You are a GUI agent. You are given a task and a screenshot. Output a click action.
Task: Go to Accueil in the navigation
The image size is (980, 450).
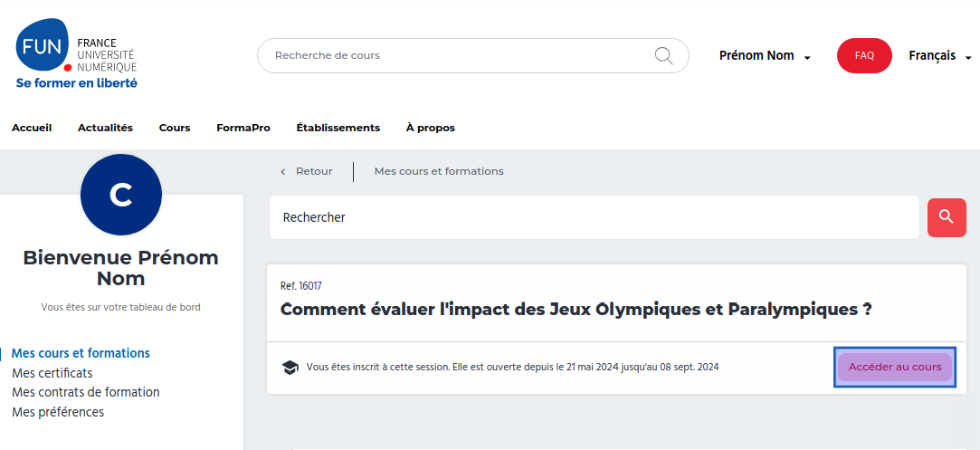tap(32, 128)
